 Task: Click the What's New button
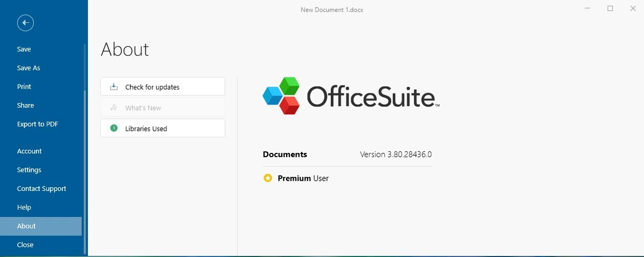[163, 107]
